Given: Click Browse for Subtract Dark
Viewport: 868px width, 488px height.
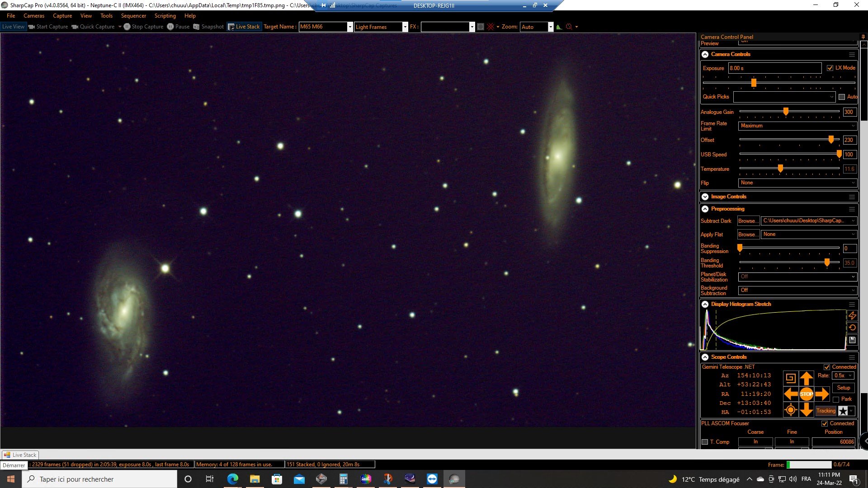Looking at the screenshot, I should (x=748, y=221).
